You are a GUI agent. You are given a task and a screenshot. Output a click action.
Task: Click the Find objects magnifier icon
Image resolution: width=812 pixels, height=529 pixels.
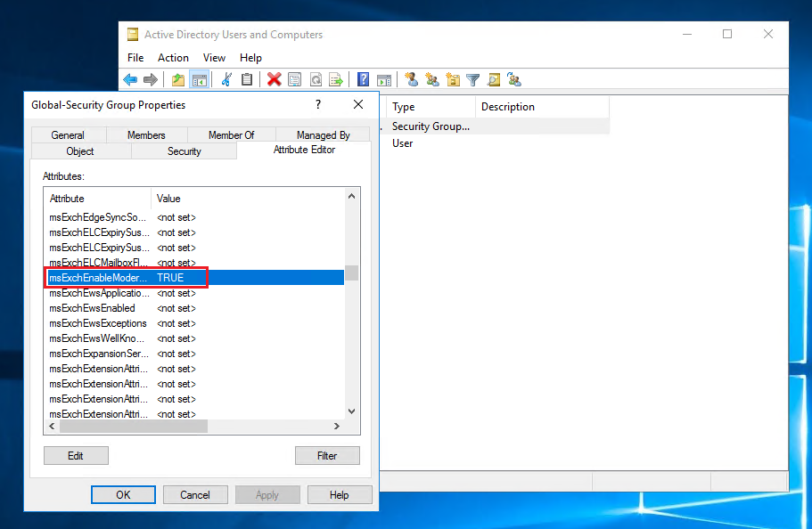(494, 79)
